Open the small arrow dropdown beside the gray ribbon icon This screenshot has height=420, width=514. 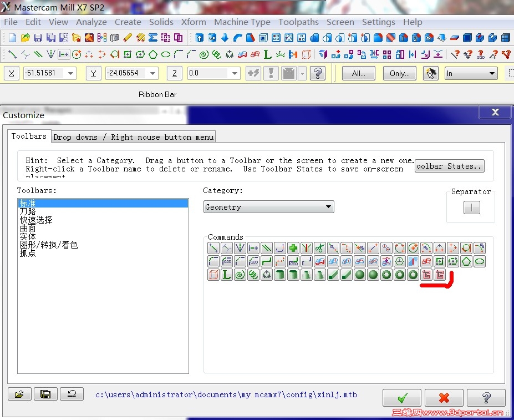pos(303,73)
